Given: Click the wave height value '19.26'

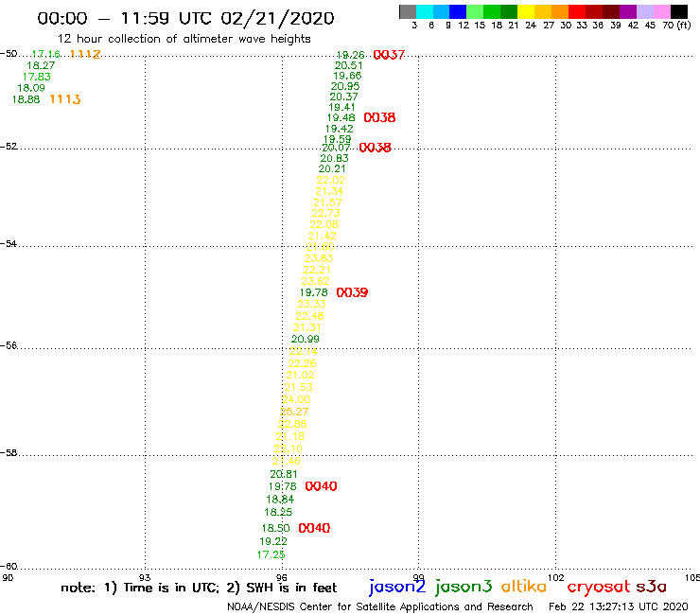Looking at the screenshot, I should pyautogui.click(x=350, y=55).
